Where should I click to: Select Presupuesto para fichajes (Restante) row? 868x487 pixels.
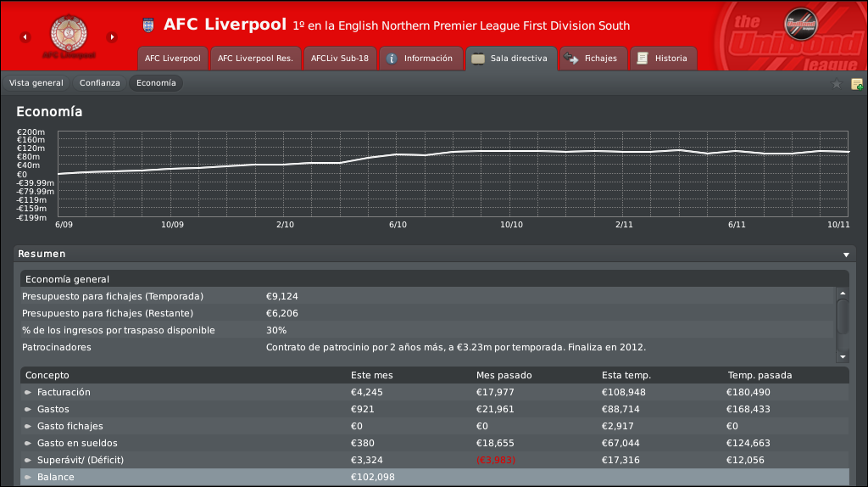427,313
